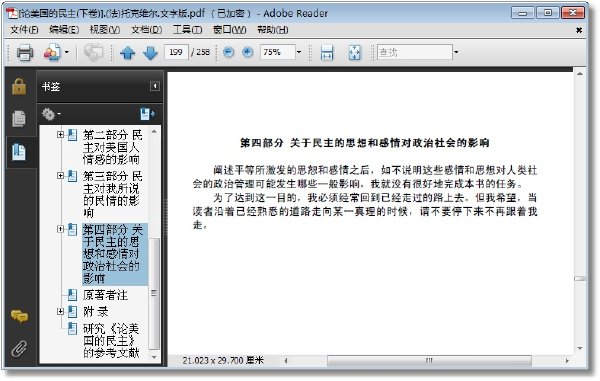Select the 附录 bookmark
This screenshot has width=600, height=381.
pyautogui.click(x=95, y=311)
